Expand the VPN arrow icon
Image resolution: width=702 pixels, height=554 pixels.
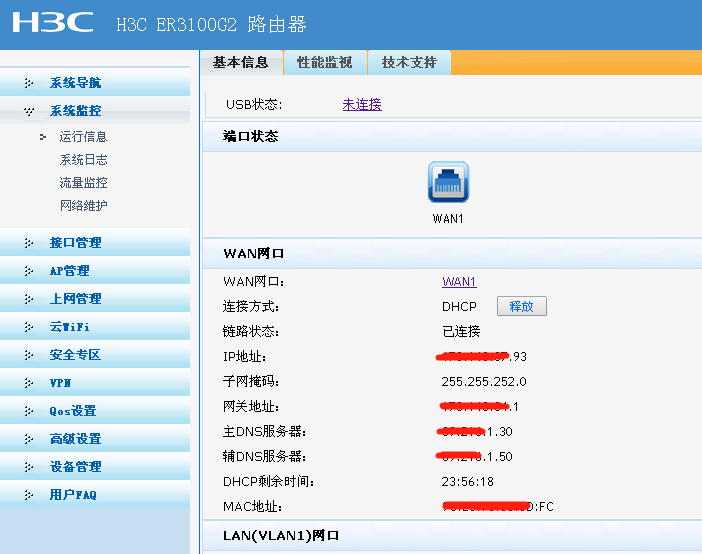pyautogui.click(x=29, y=383)
